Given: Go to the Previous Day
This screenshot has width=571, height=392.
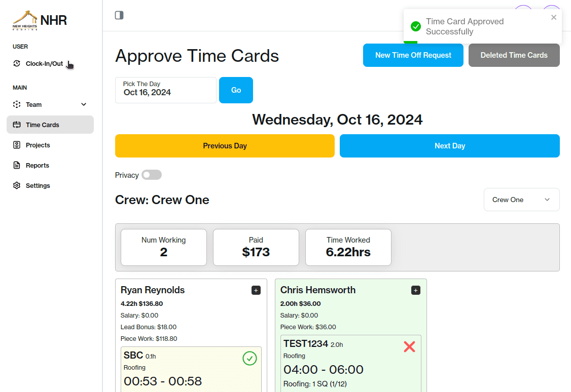Looking at the screenshot, I should [225, 146].
